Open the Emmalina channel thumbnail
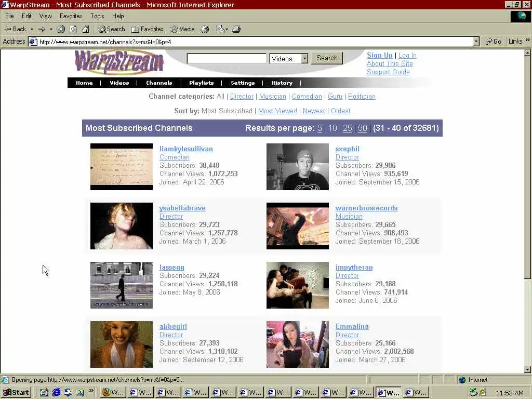The width and height of the screenshot is (532, 399). [298, 344]
